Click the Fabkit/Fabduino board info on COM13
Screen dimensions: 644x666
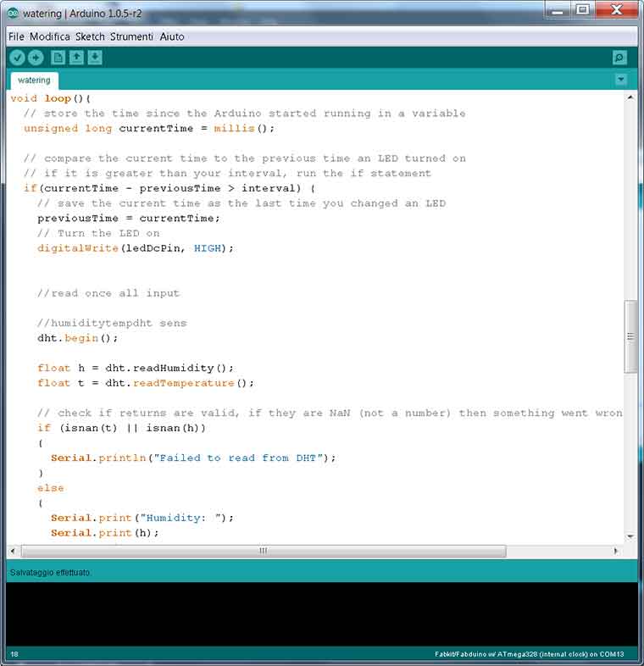pyautogui.click(x=530, y=654)
